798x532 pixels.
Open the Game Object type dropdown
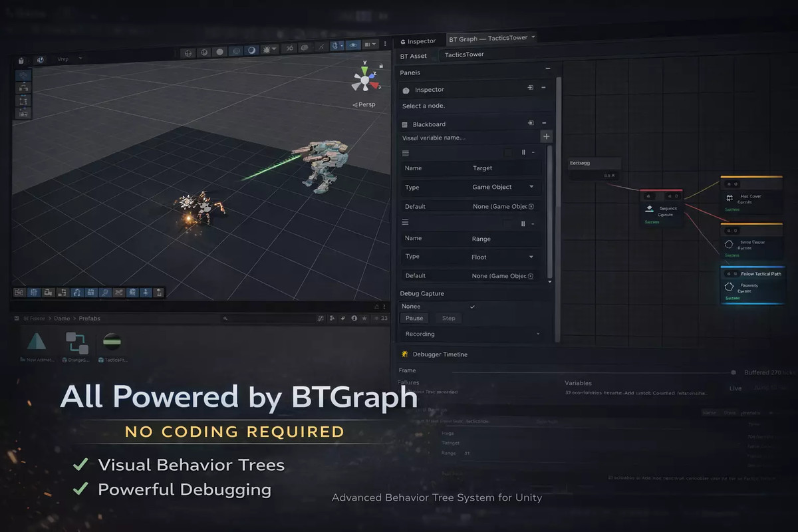tap(503, 187)
